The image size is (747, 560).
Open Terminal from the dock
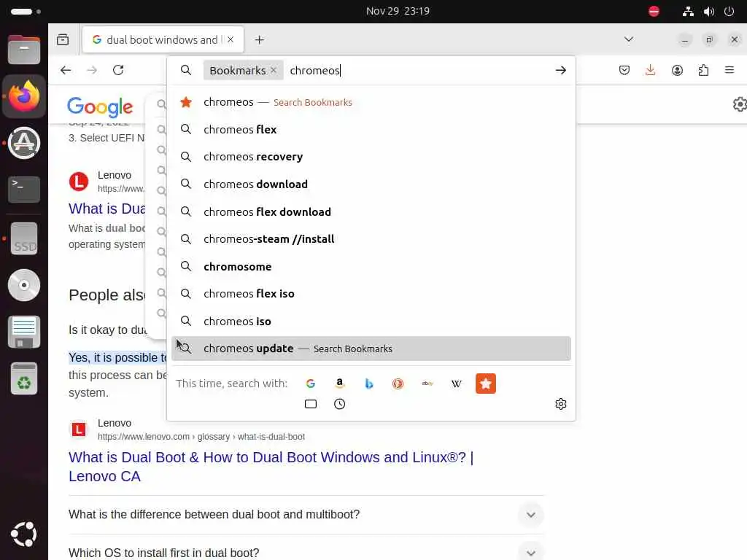24,190
